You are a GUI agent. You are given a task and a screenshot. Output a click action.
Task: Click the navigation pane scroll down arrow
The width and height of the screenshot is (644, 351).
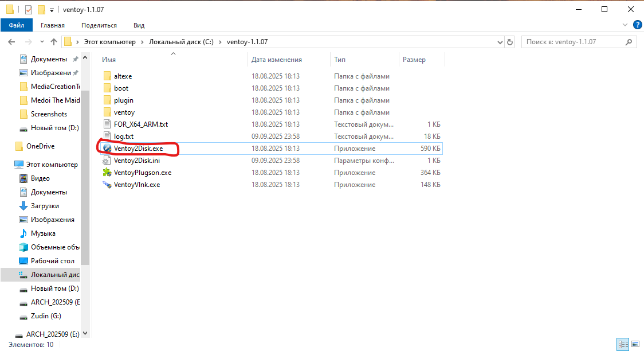[x=85, y=333]
